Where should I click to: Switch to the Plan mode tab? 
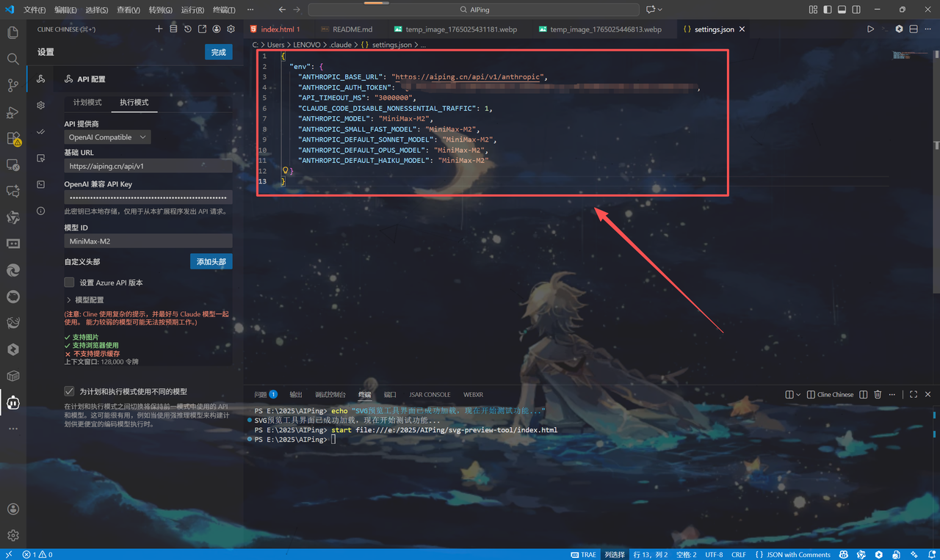coord(87,102)
